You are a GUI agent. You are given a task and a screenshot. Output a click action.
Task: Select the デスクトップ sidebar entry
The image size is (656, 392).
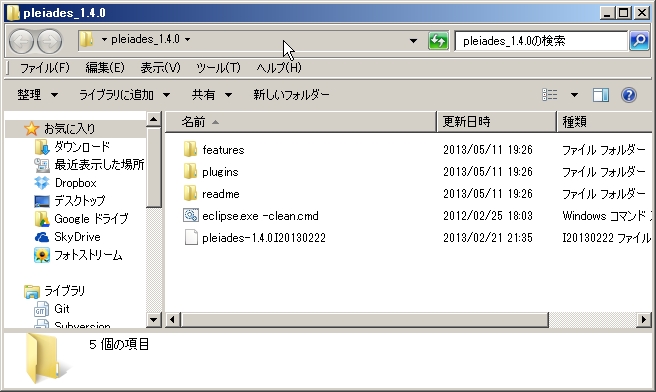pyautogui.click(x=80, y=201)
